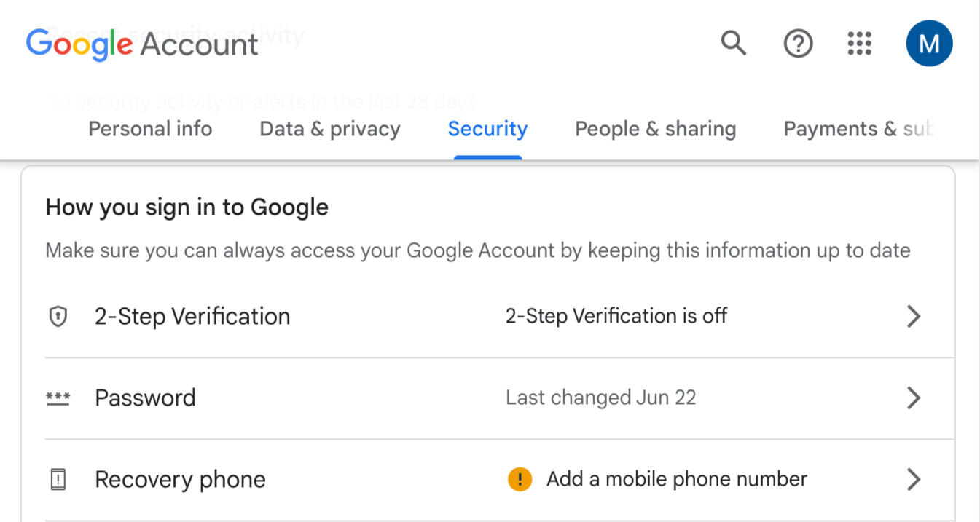Switch to the Personal info tab
Image resolution: width=980 pixels, height=522 pixels.
point(150,129)
